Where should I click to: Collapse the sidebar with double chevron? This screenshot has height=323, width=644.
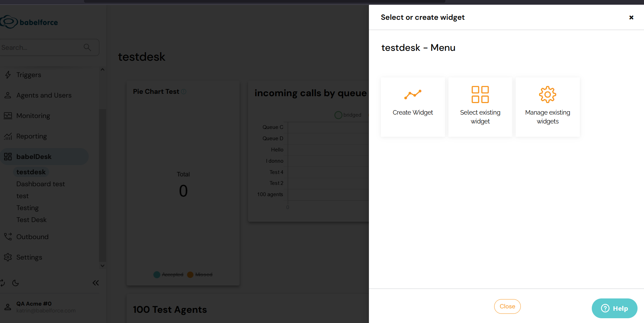(x=96, y=283)
